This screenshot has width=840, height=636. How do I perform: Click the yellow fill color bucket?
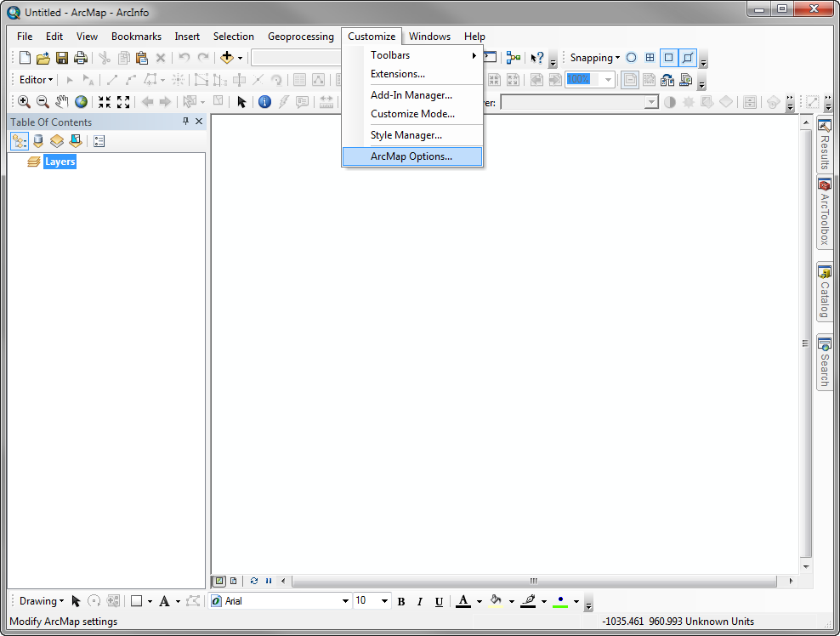pyautogui.click(x=497, y=601)
